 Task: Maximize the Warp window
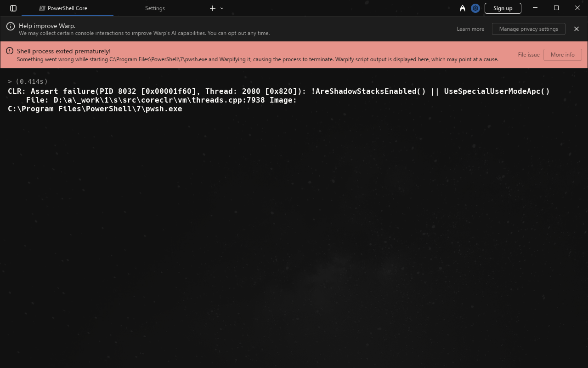tap(556, 8)
